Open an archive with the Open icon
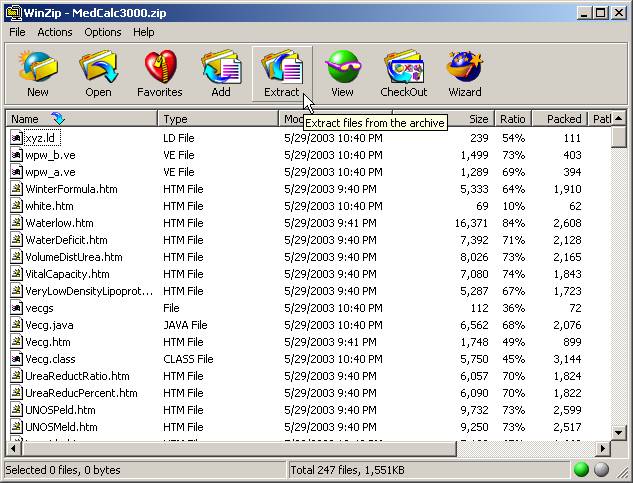The image size is (633, 483). point(98,74)
